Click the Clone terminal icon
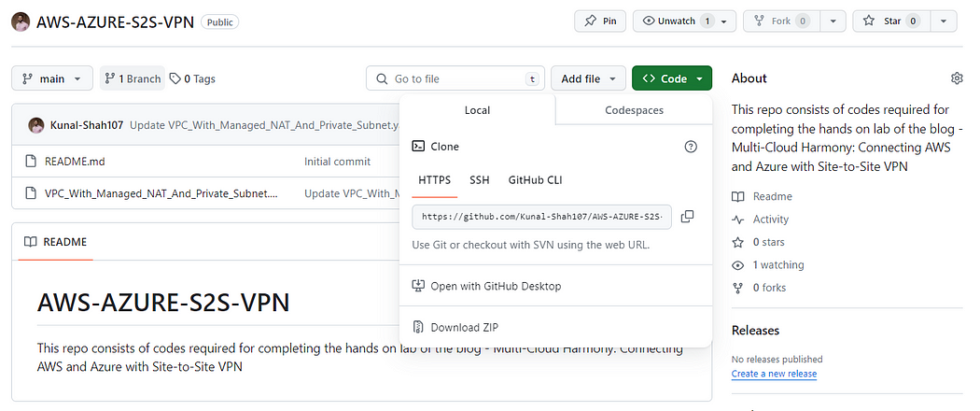Image resolution: width=980 pixels, height=411 pixels. click(418, 147)
